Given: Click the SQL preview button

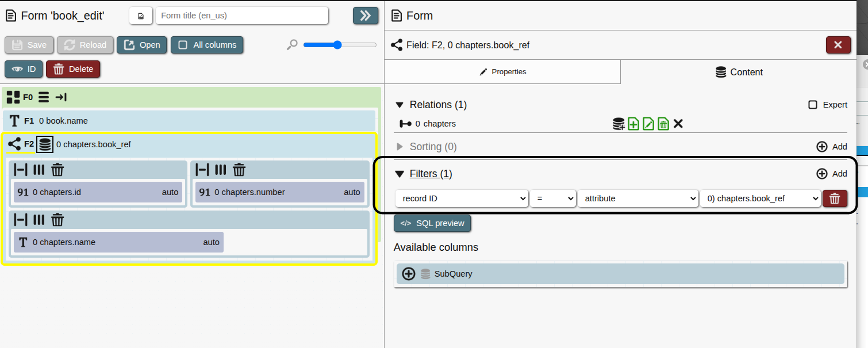Looking at the screenshot, I should point(432,223).
